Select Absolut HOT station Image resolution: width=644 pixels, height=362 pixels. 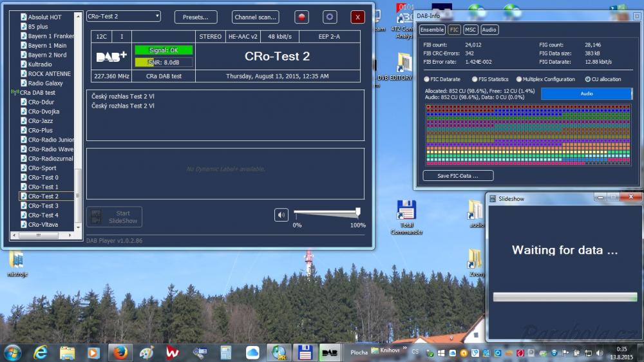[44, 17]
